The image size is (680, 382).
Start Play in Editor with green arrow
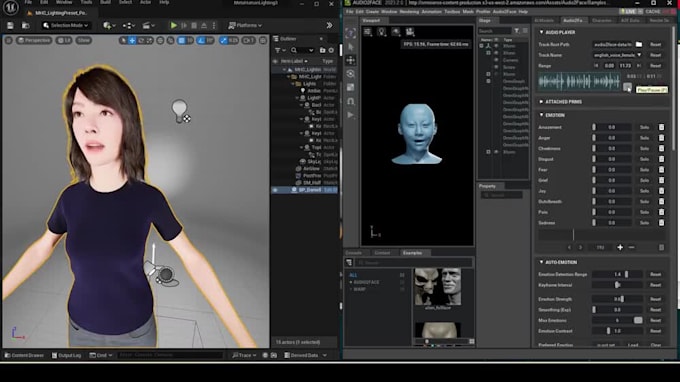click(173, 26)
